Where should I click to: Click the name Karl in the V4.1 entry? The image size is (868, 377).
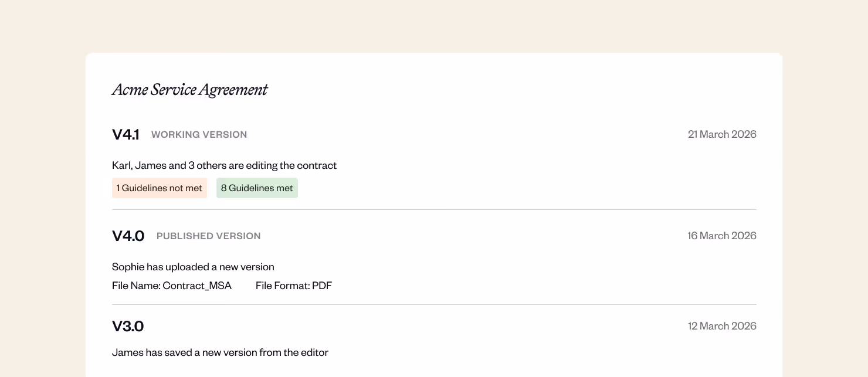point(121,165)
